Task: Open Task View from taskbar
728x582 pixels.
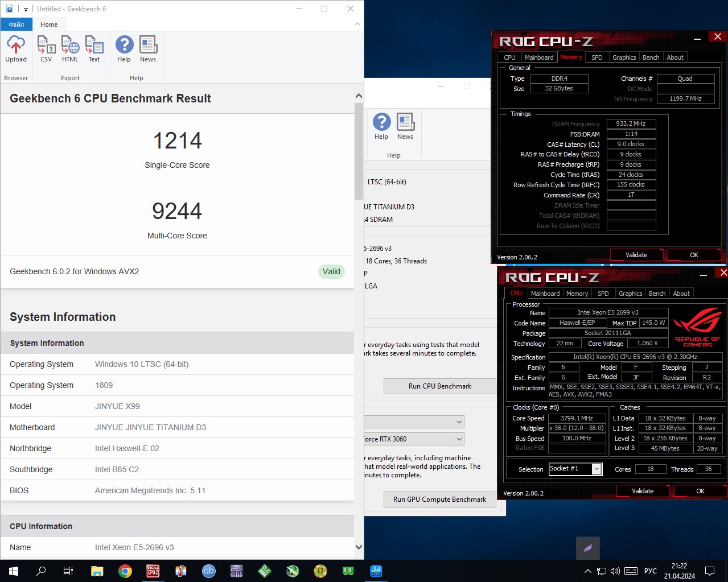Action: (68, 571)
